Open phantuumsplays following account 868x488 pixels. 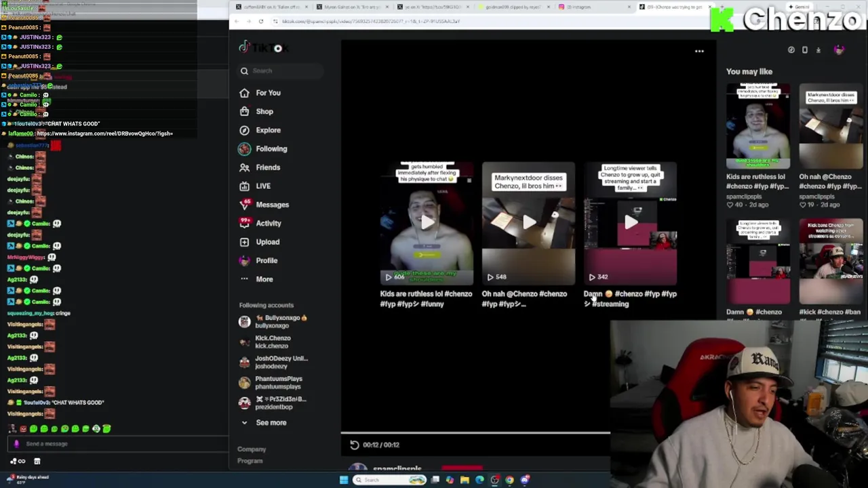(271, 382)
